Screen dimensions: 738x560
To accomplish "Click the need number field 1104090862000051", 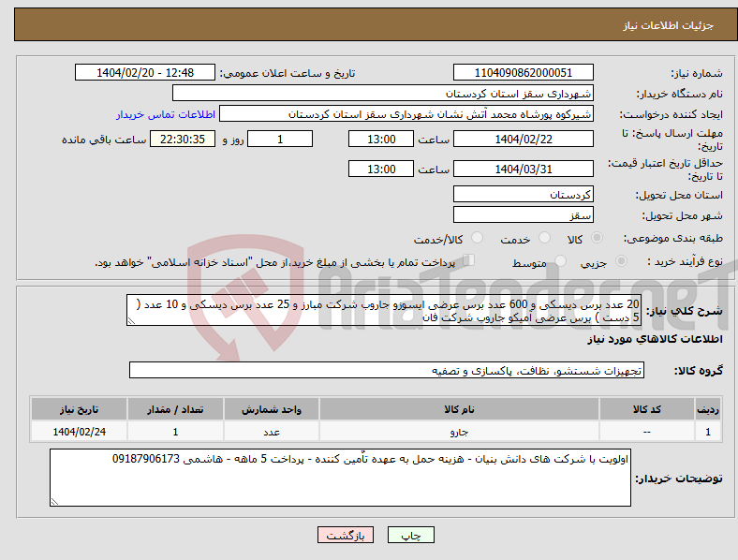I will [x=523, y=72].
